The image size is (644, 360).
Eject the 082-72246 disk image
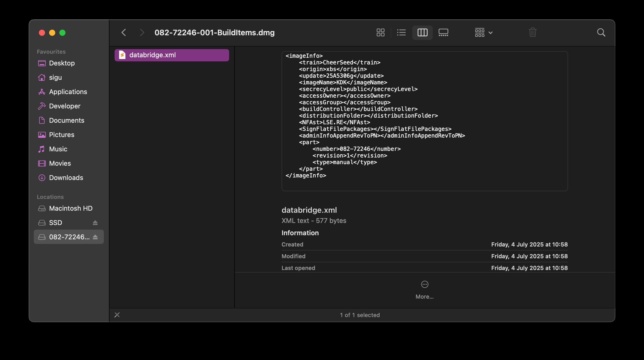click(95, 237)
